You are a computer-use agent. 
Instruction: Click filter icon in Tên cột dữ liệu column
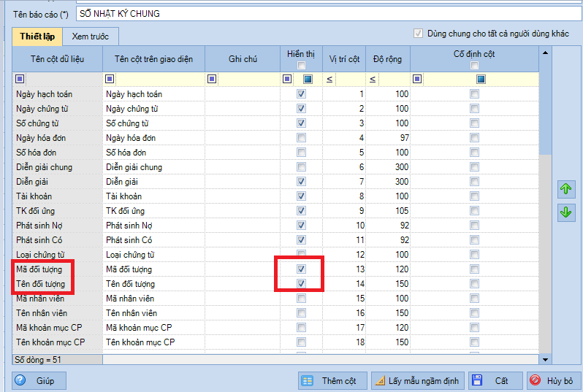20,79
